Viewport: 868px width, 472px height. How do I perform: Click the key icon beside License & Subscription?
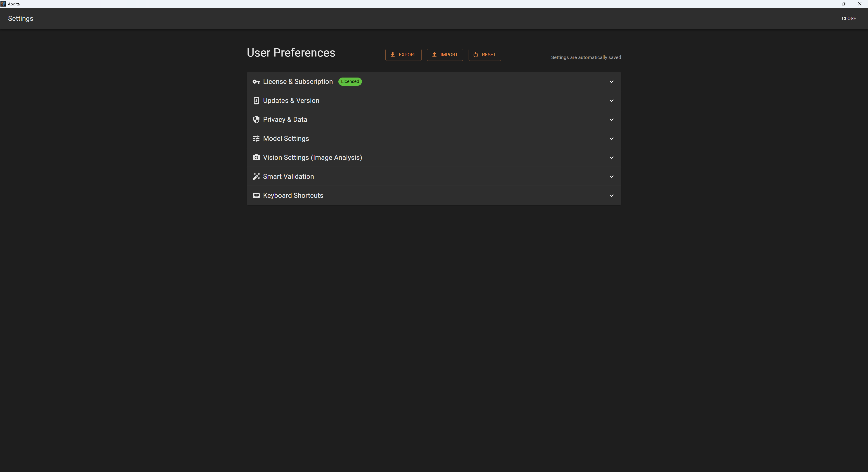pyautogui.click(x=256, y=82)
